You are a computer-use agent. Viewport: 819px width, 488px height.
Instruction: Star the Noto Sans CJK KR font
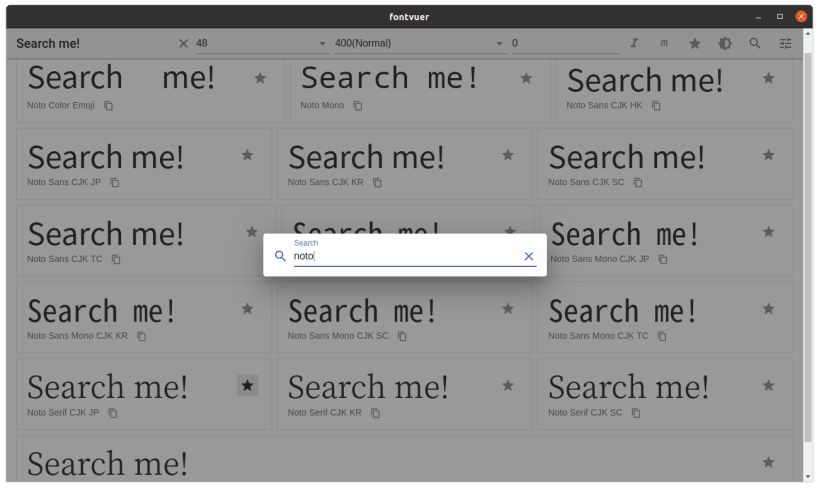508,155
